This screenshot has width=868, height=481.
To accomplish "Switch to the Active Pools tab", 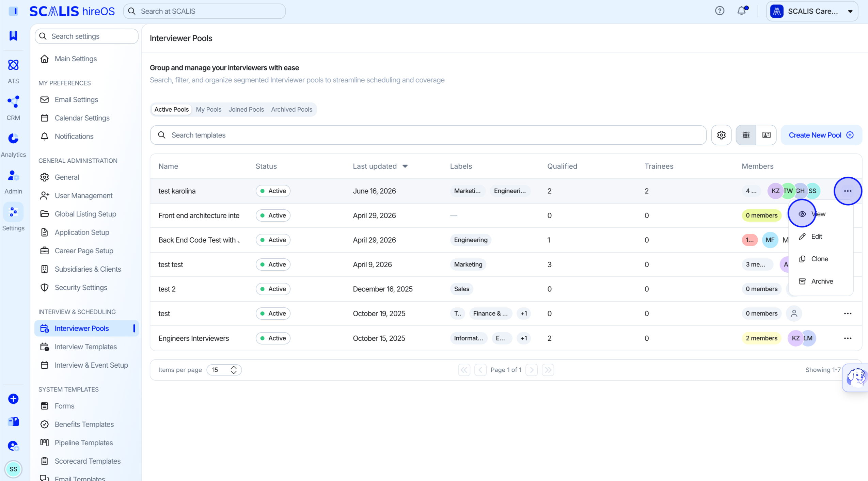I will pos(171,110).
